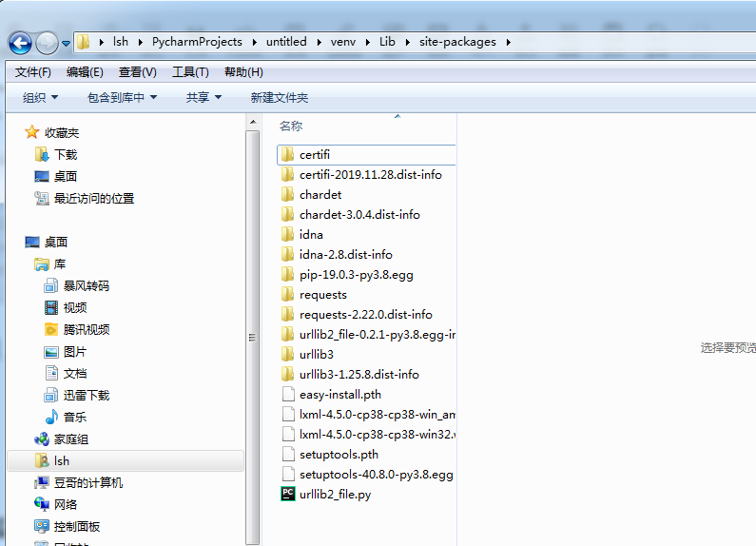Viewport: 756px width, 546px height.
Task: Click the 豆哥的计算机 computer icon
Action: point(42,483)
